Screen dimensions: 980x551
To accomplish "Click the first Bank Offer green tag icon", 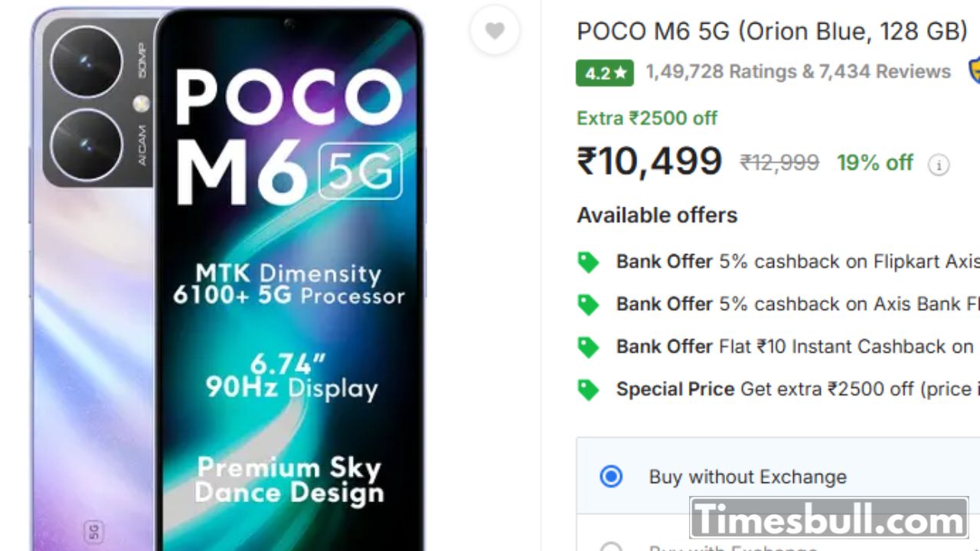I will click(x=588, y=262).
